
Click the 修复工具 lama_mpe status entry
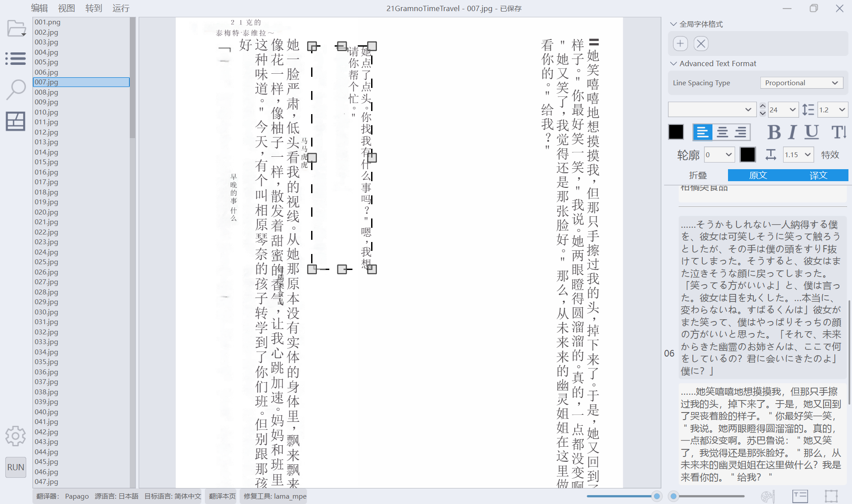coord(275,496)
